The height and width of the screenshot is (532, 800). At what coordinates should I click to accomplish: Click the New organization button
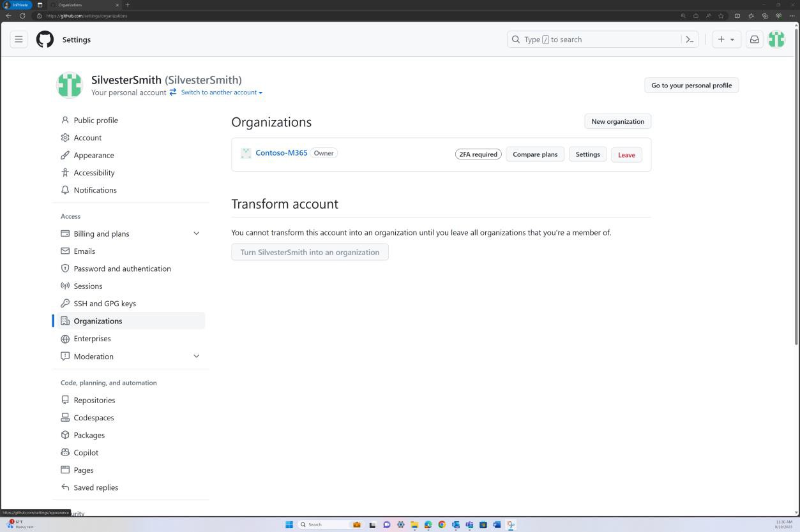617,121
